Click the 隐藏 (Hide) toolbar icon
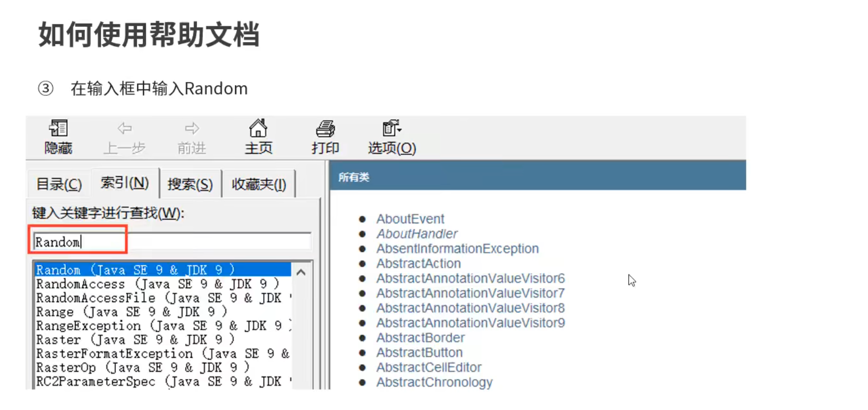 (x=58, y=128)
